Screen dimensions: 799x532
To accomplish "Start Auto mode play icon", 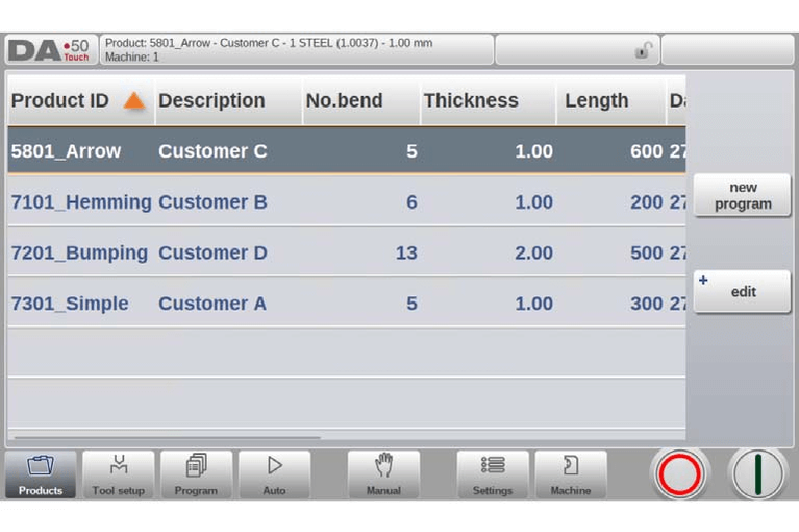I will [x=274, y=473].
